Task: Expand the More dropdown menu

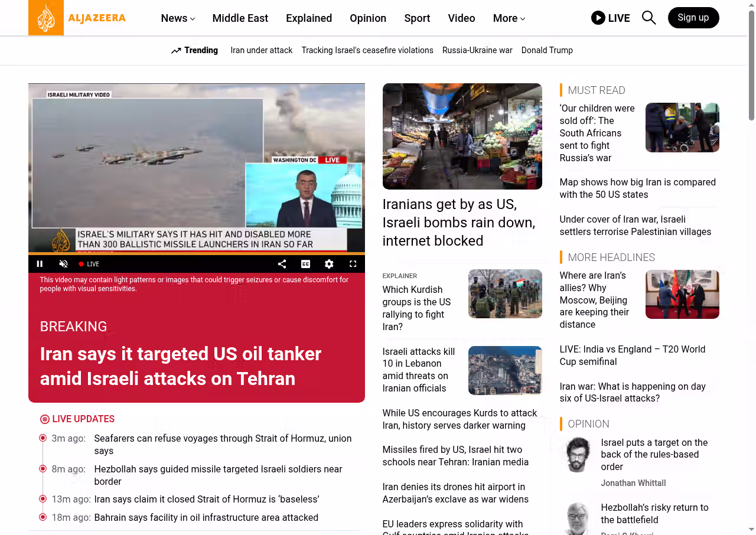Action: 509,18
